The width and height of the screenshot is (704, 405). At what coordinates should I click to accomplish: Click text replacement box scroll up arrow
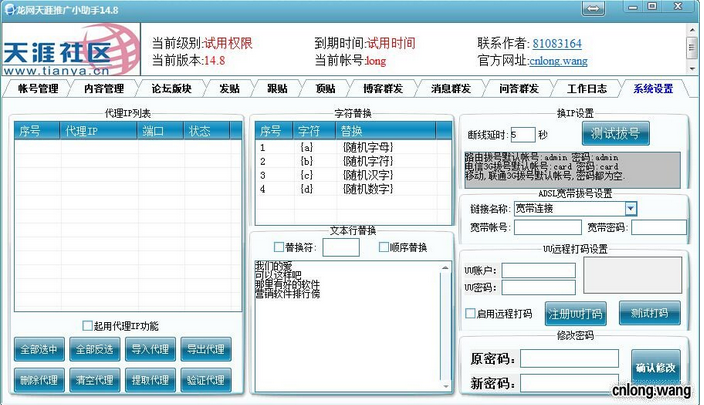pos(445,268)
